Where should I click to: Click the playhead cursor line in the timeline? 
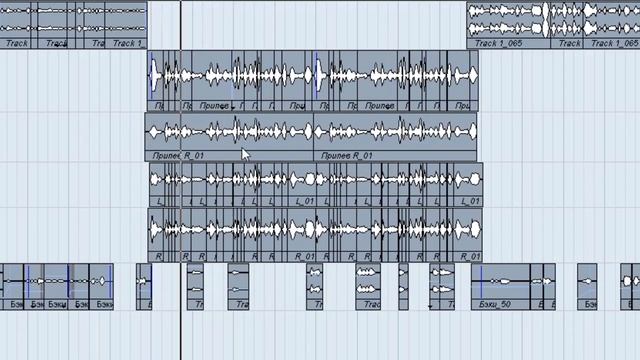(181, 180)
